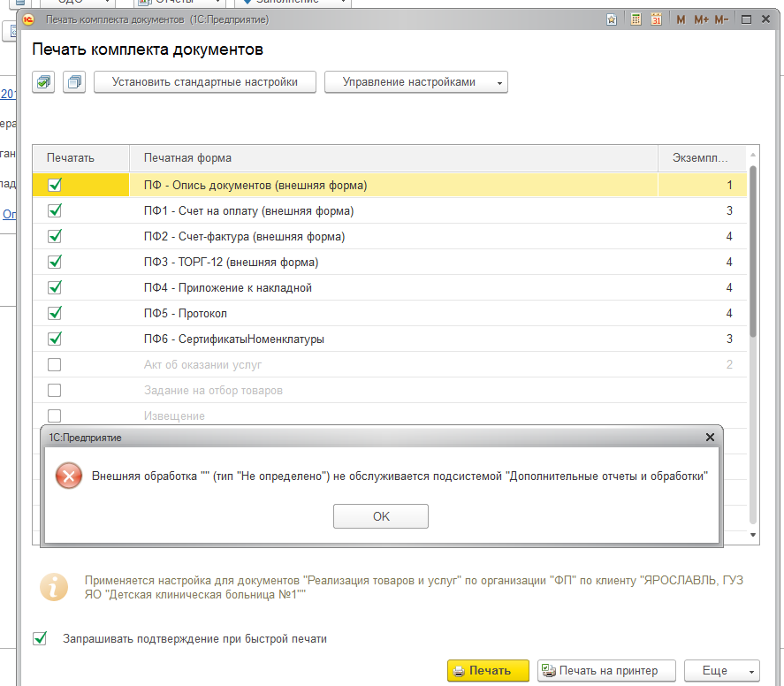Click Печать на принтер button
Image resolution: width=784 pixels, height=686 pixels.
(x=608, y=671)
